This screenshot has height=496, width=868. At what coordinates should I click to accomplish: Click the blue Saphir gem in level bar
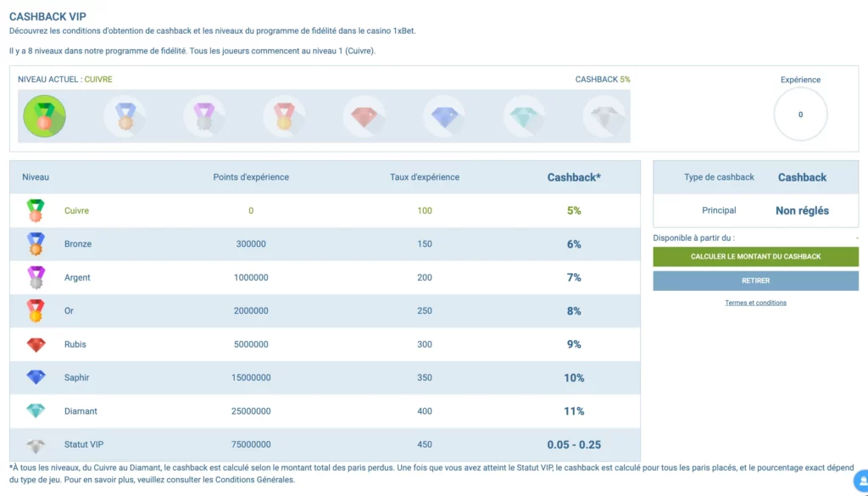click(x=444, y=116)
